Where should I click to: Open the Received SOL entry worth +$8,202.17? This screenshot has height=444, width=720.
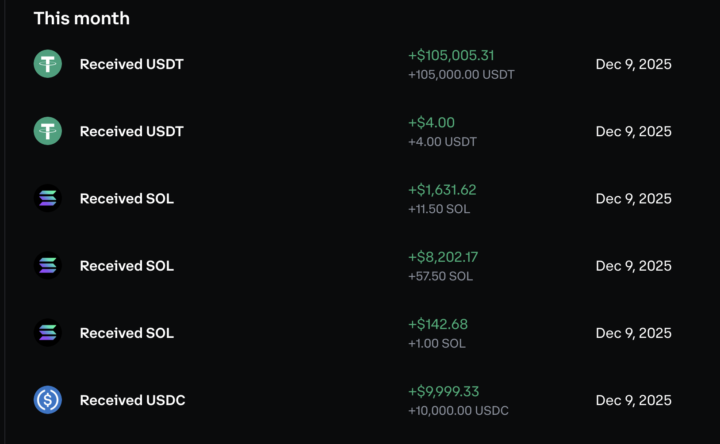(x=126, y=266)
